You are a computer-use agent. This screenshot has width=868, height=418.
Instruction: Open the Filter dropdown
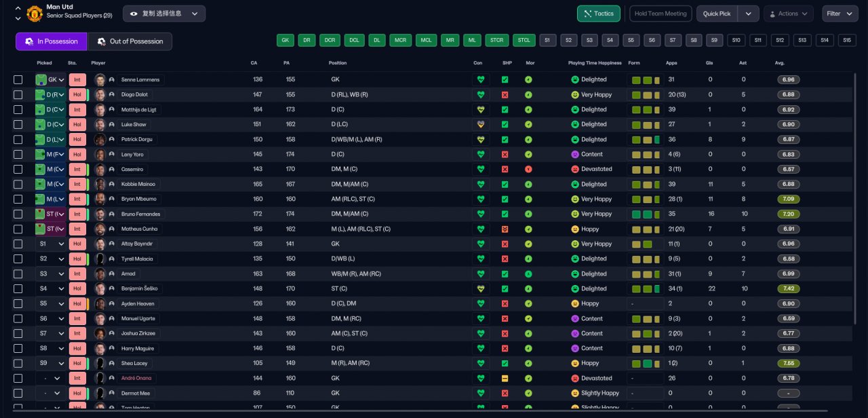(840, 14)
